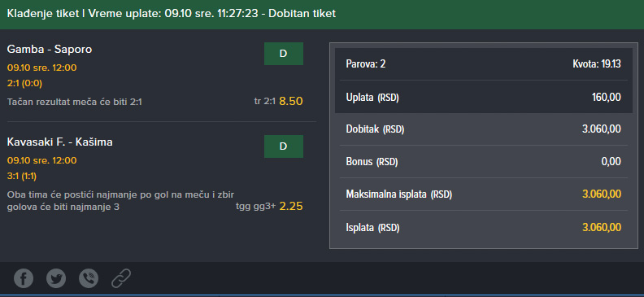Click the D status badge for Gamba - Saporo
This screenshot has width=644, height=297.
click(284, 54)
